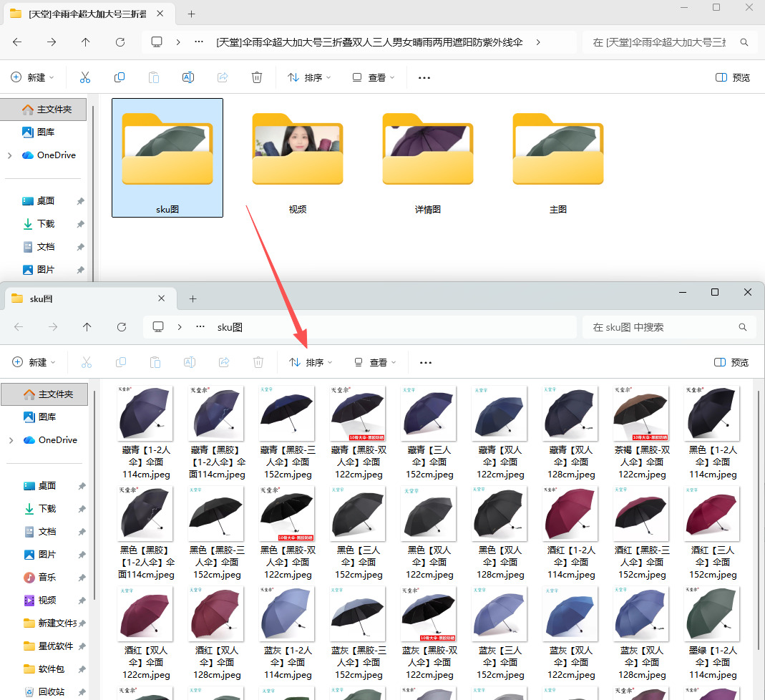Open more options ellipsis in upper toolbar

(424, 77)
